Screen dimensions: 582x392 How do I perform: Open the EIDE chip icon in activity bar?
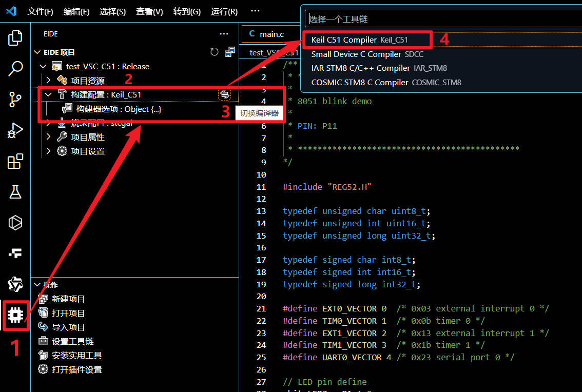(15, 315)
